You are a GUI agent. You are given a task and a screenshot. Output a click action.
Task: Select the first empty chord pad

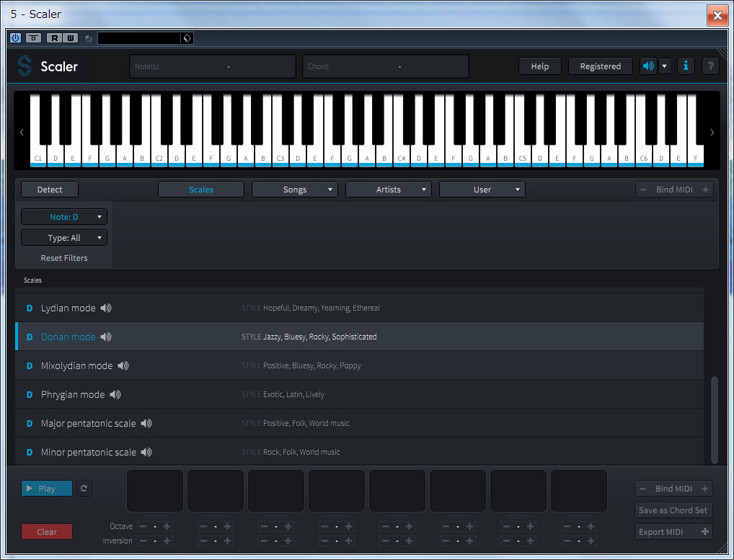click(155, 491)
